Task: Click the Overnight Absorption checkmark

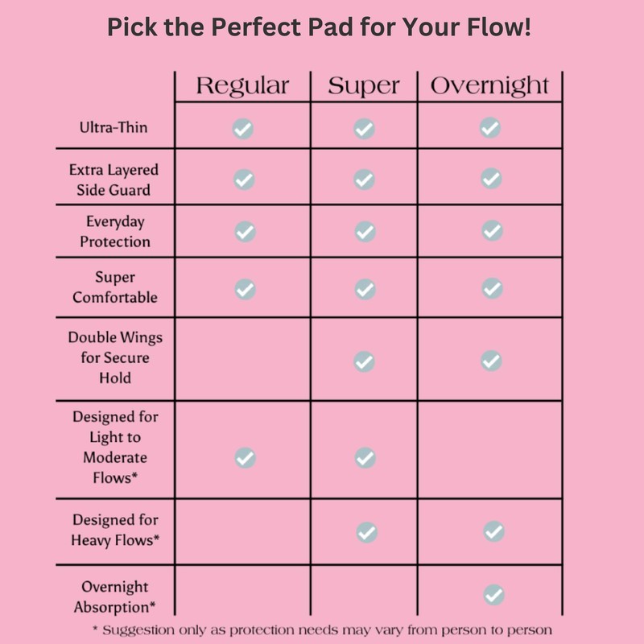Action: pyautogui.click(x=493, y=595)
